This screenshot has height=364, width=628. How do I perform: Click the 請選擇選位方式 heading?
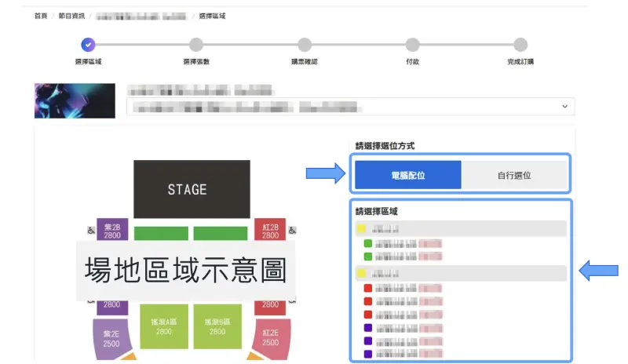click(x=385, y=146)
